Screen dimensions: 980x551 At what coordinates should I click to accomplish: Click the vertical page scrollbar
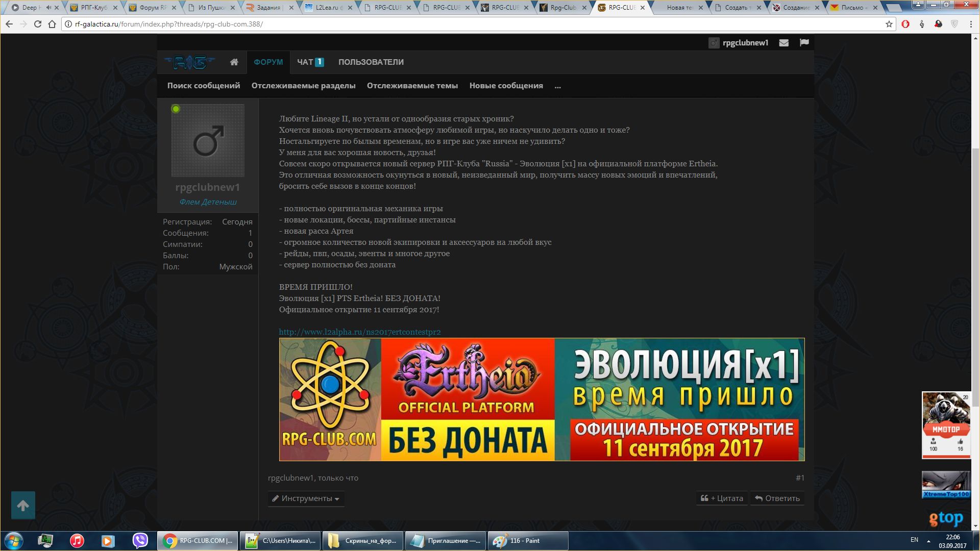coord(975,278)
